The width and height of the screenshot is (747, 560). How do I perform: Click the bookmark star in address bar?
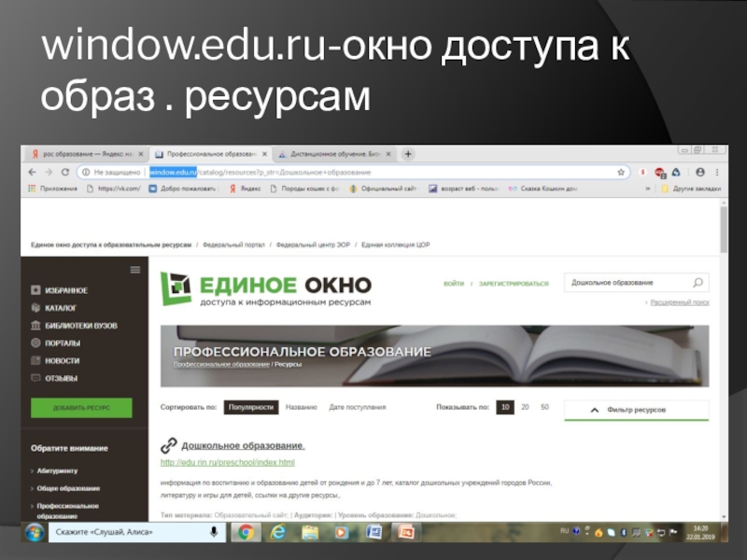621,173
